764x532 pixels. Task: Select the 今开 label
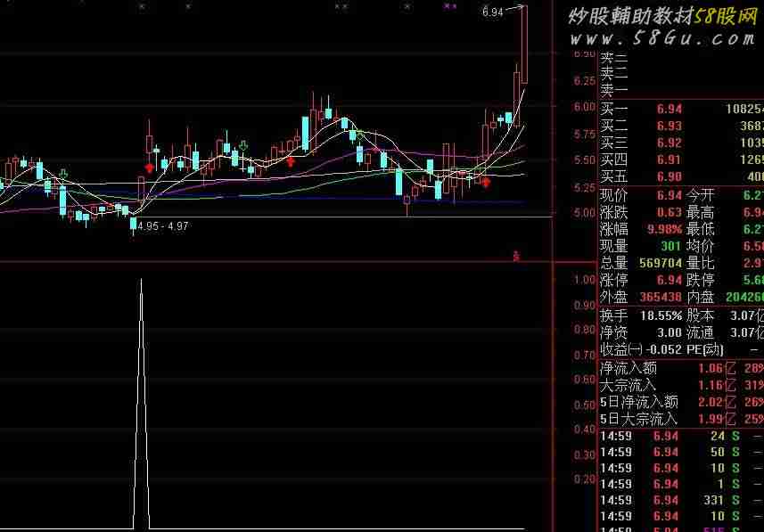[700, 196]
